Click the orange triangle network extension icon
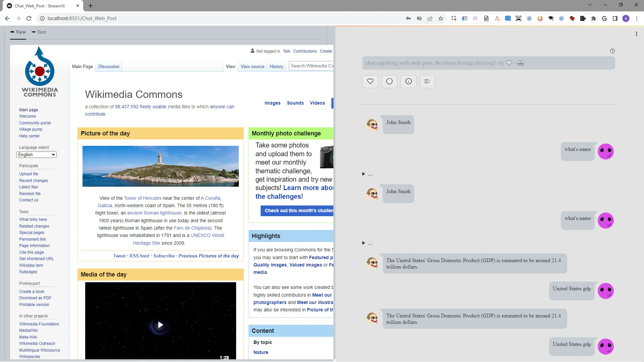The height and width of the screenshot is (362, 644). pyautogui.click(x=497, y=18)
